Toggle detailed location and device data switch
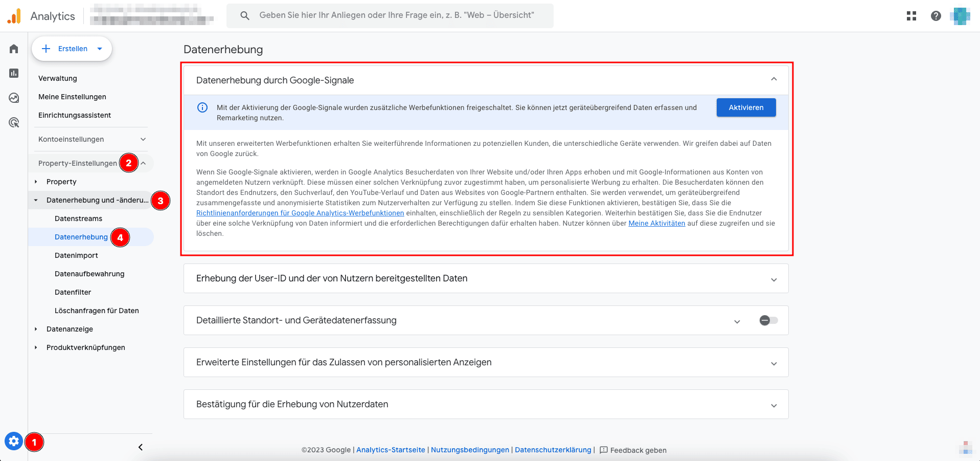The height and width of the screenshot is (461, 980). click(768, 320)
